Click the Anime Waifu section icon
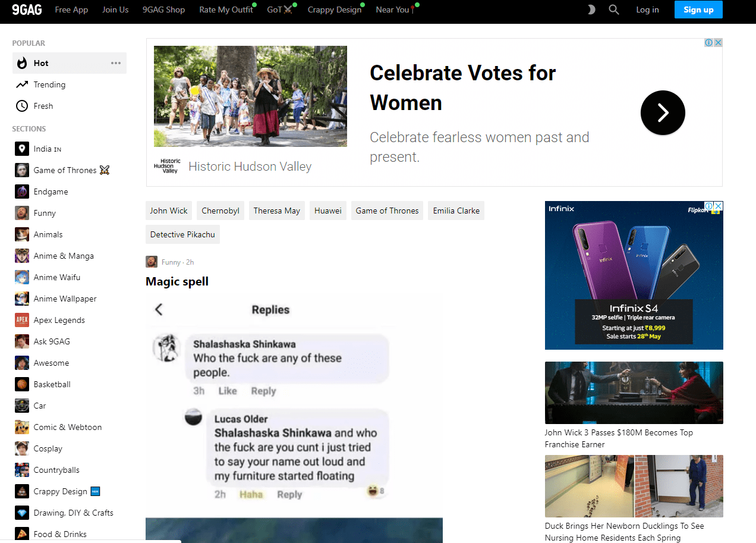 [22, 277]
